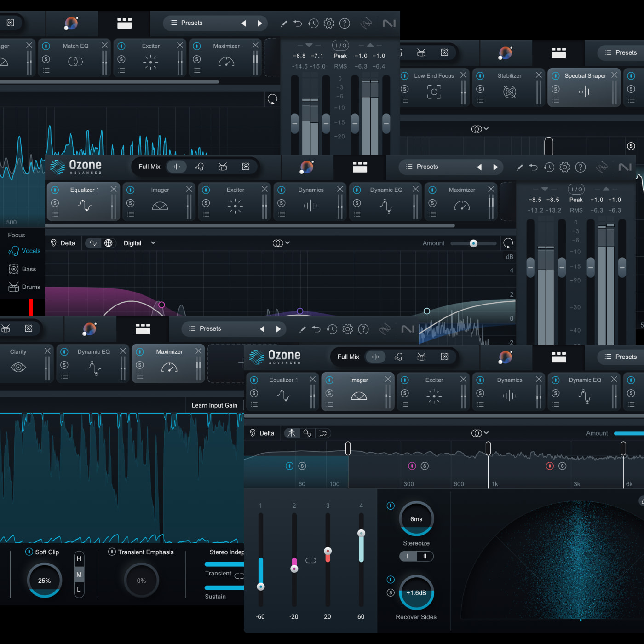This screenshot has width=644, height=644.
Task: Click the globe icon beside Delta
Action: pos(109,243)
